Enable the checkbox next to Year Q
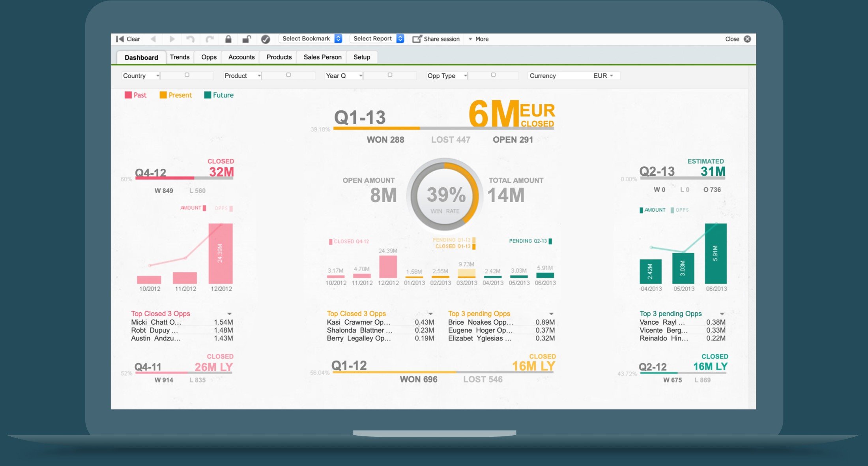Image resolution: width=868 pixels, height=466 pixels. [390, 75]
